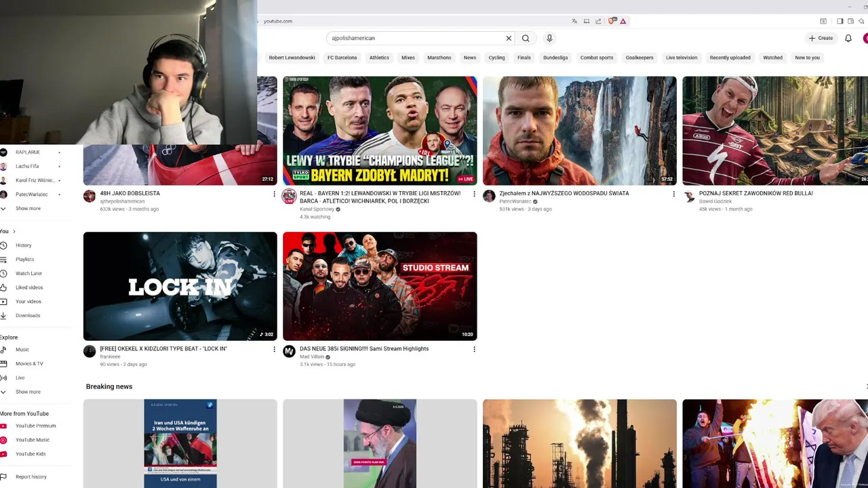This screenshot has height=488, width=868.
Task: Click the YouTube Music logo icon
Action: (x=3, y=440)
